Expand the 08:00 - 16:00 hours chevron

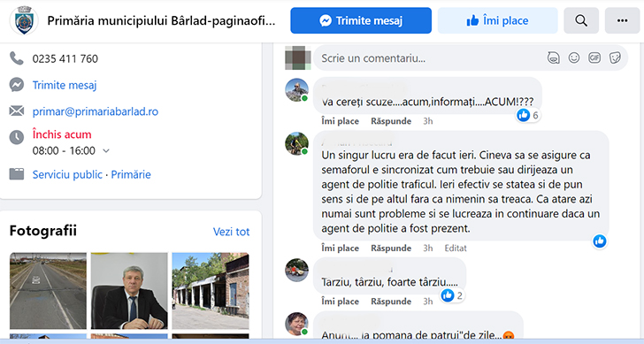click(106, 150)
